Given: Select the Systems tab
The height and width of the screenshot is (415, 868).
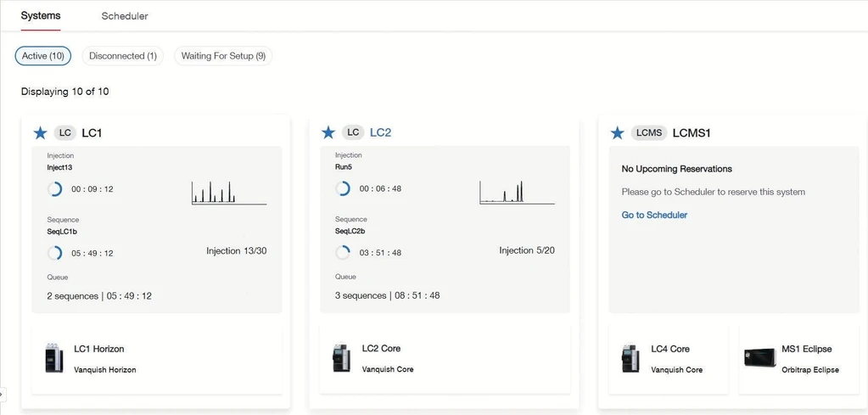Looking at the screenshot, I should coord(41,16).
